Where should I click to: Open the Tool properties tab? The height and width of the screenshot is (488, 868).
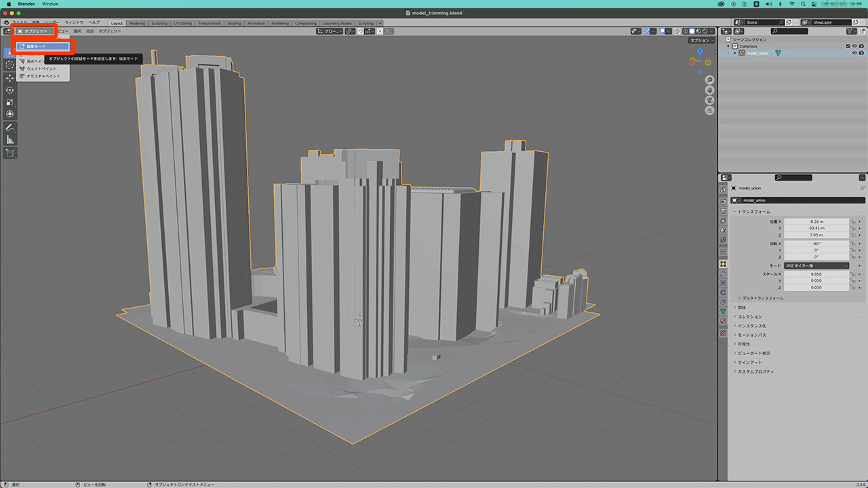pyautogui.click(x=723, y=189)
